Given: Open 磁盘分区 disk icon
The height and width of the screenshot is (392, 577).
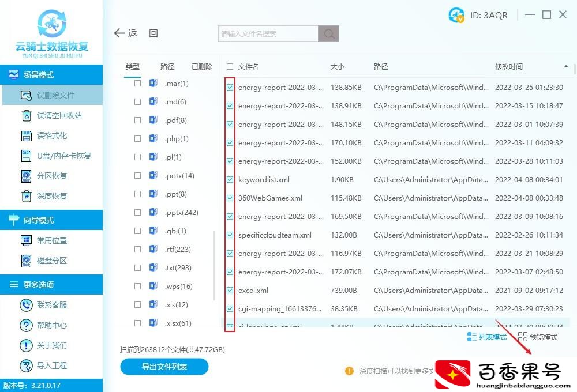Looking at the screenshot, I should pos(26,261).
